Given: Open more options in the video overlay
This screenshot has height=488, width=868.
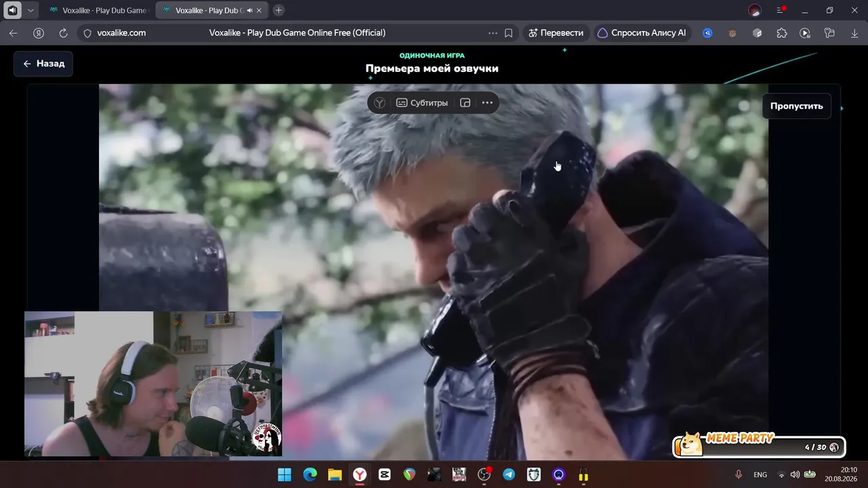Looking at the screenshot, I should [x=487, y=103].
